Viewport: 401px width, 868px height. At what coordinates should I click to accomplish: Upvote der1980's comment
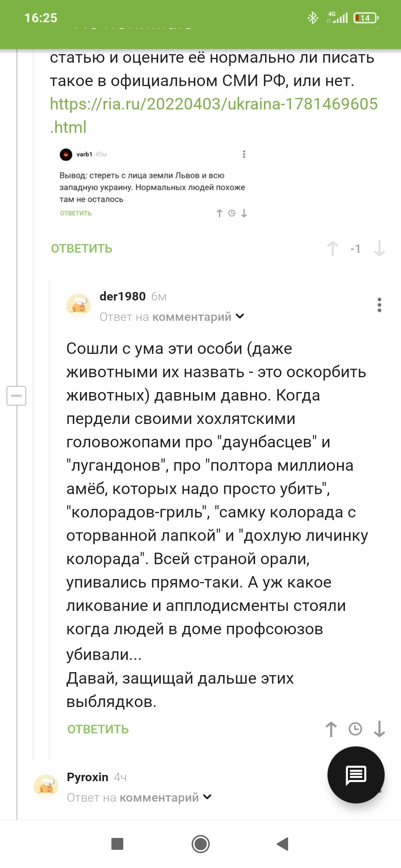click(331, 729)
